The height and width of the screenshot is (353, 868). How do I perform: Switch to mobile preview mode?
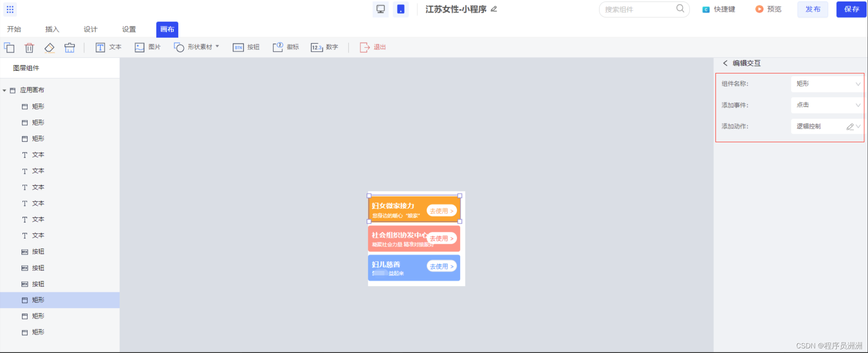click(x=401, y=9)
